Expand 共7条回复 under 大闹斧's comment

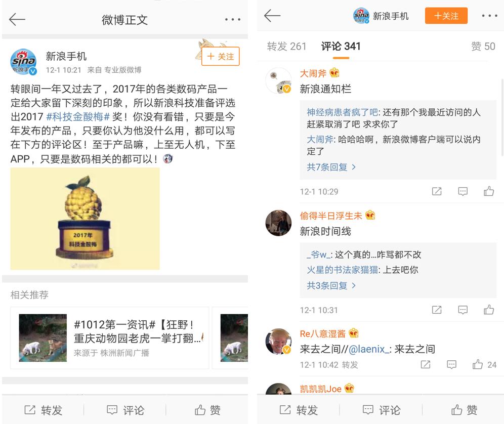(331, 167)
